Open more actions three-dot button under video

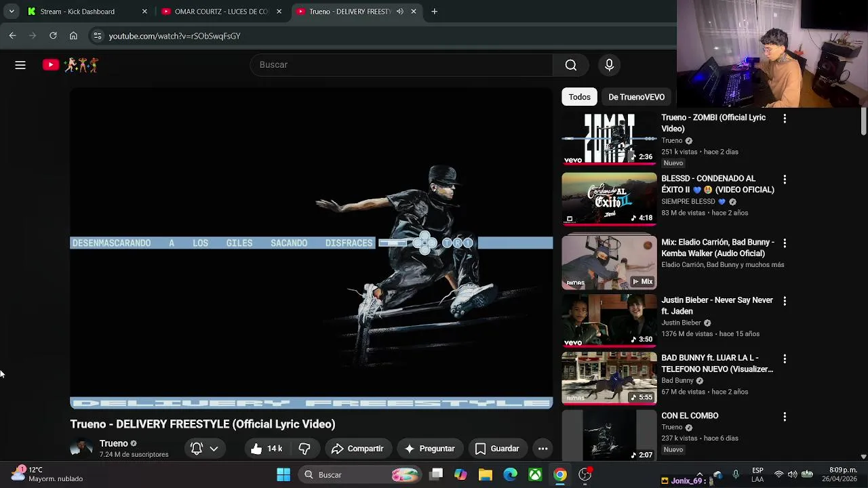(542, 449)
